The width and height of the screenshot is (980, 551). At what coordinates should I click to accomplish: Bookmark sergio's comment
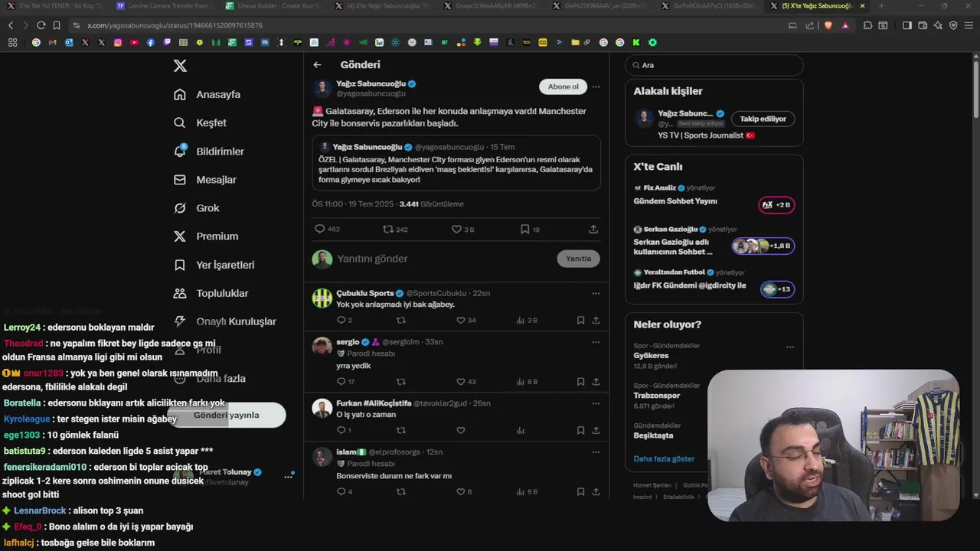pos(580,381)
